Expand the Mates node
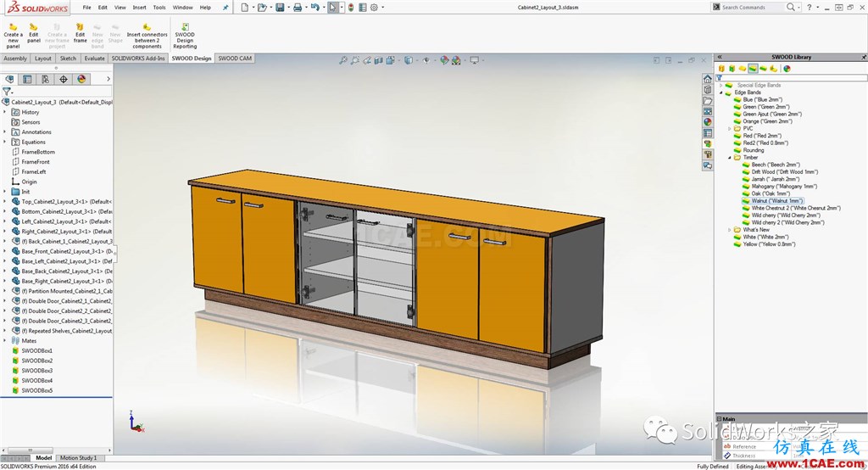The width and height of the screenshot is (868, 470). pos(5,341)
